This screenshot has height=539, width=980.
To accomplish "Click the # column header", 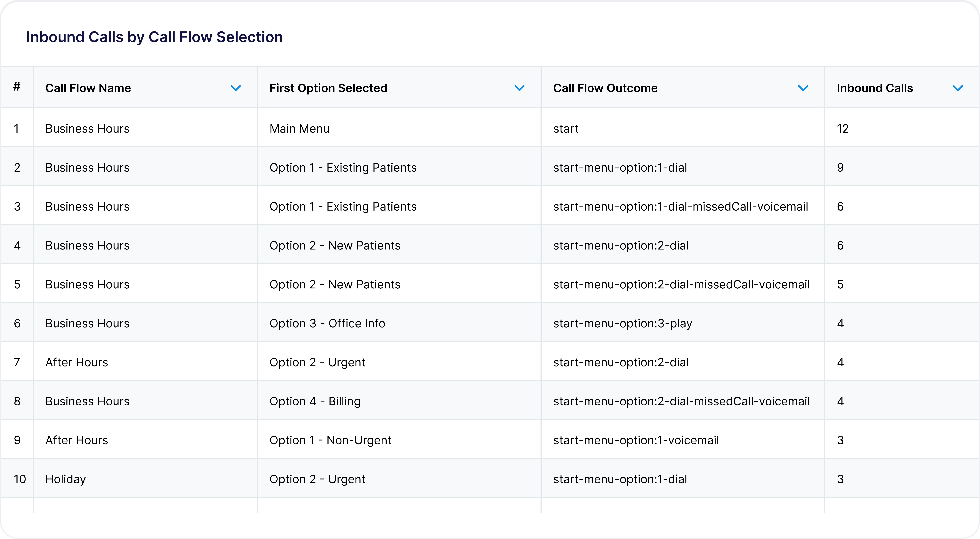I will pos(17,87).
